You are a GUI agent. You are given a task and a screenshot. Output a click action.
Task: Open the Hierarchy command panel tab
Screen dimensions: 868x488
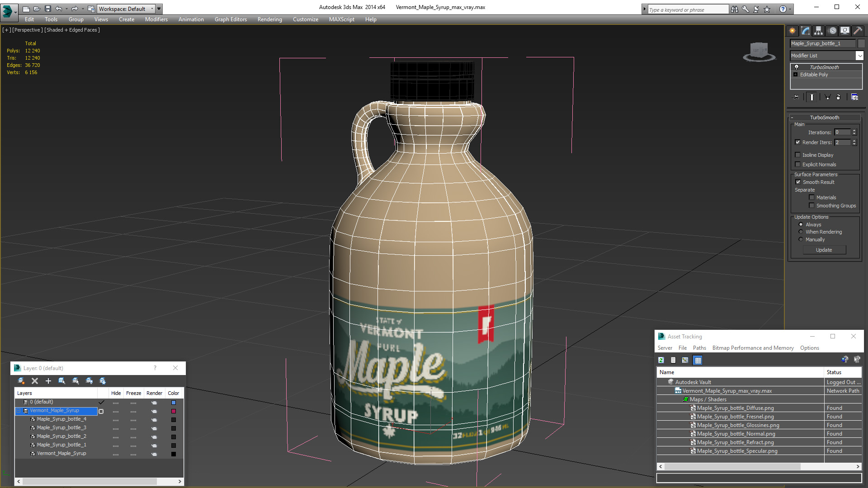(819, 31)
